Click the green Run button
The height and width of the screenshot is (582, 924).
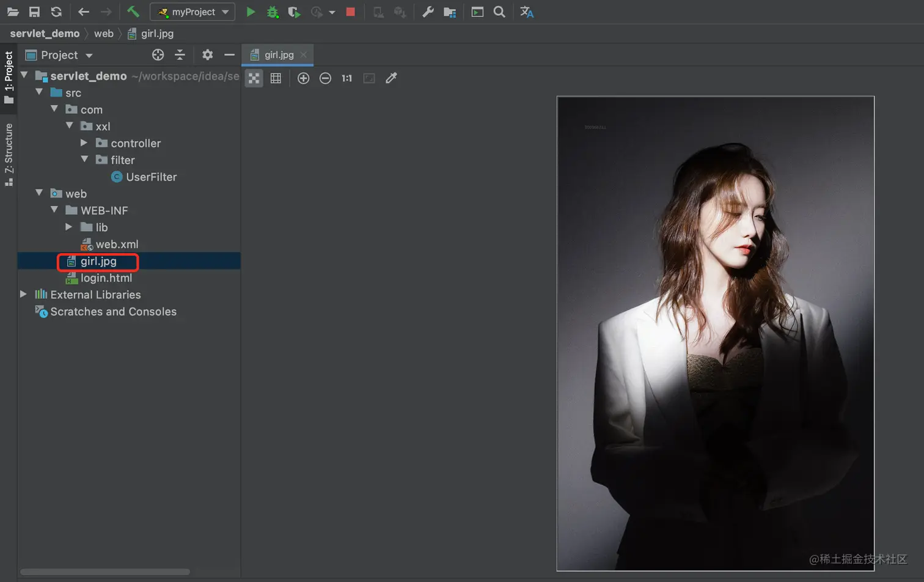251,12
